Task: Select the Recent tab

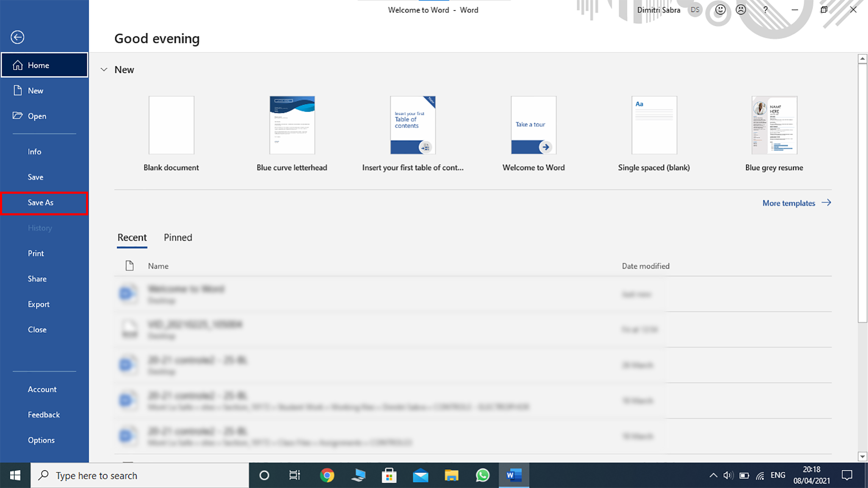Action: pyautogui.click(x=132, y=237)
